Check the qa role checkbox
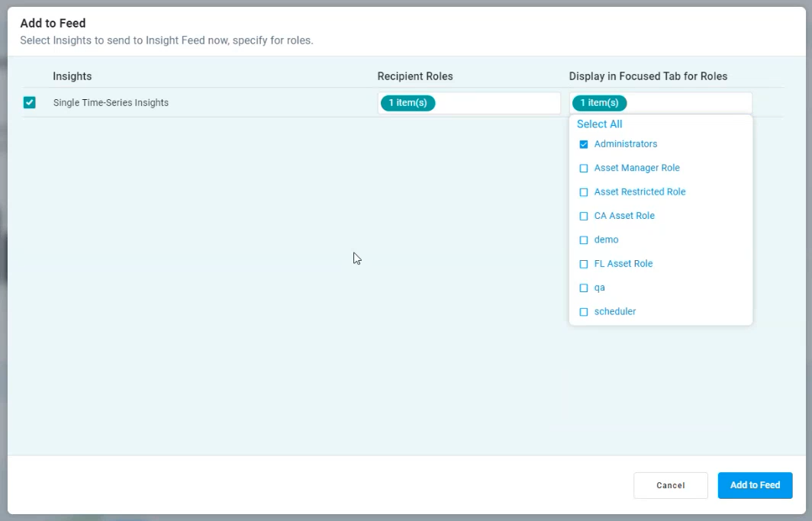This screenshot has height=521, width=812. (x=584, y=288)
